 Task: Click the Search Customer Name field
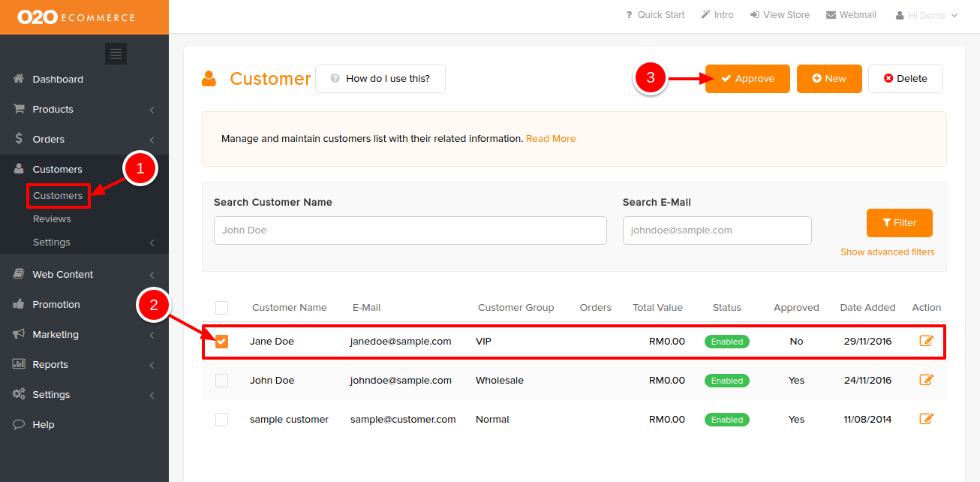[x=410, y=230]
